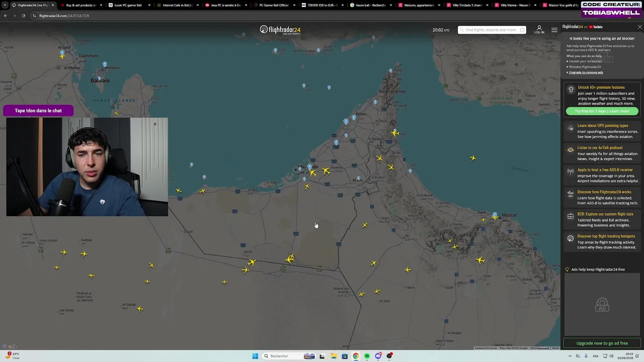Open the Windows Start menu

(x=255, y=356)
